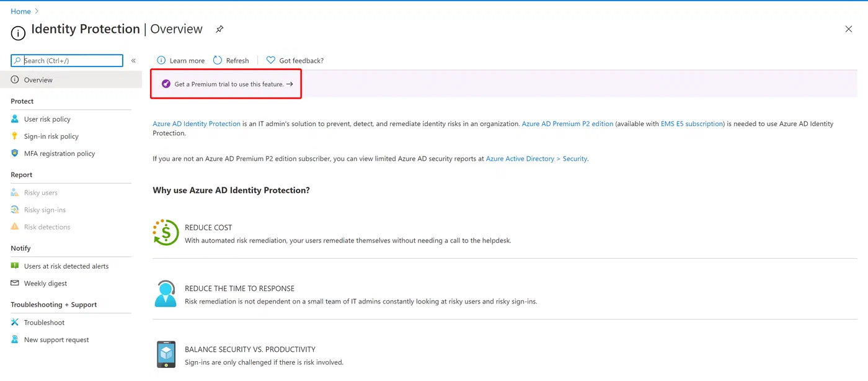
Task: Click the Refresh button
Action: (x=231, y=60)
